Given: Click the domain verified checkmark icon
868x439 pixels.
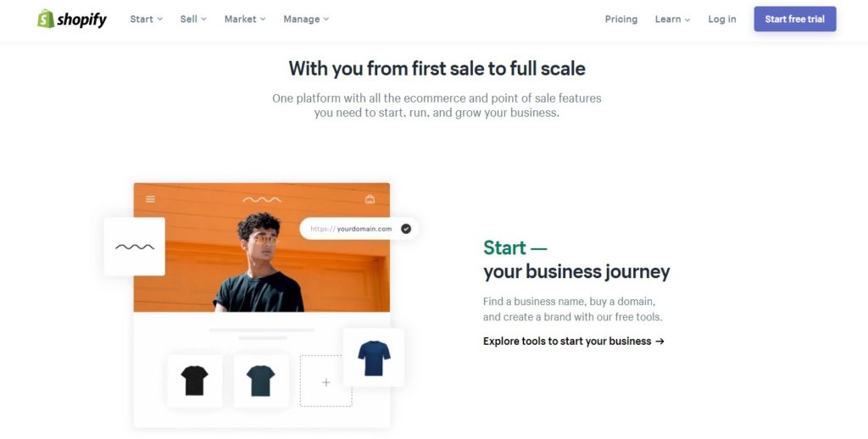Looking at the screenshot, I should 406,229.
